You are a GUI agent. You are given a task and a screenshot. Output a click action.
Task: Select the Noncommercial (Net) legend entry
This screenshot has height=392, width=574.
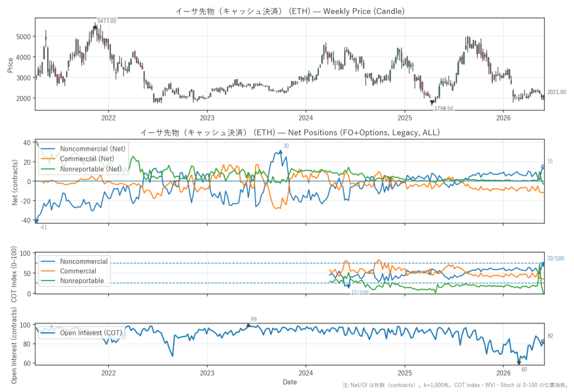click(83, 149)
